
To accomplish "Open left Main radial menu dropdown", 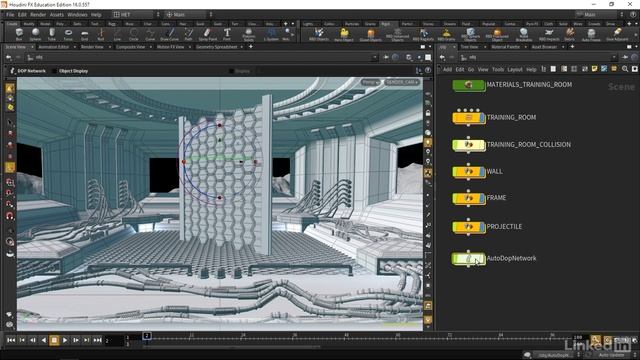I will coord(186,14).
